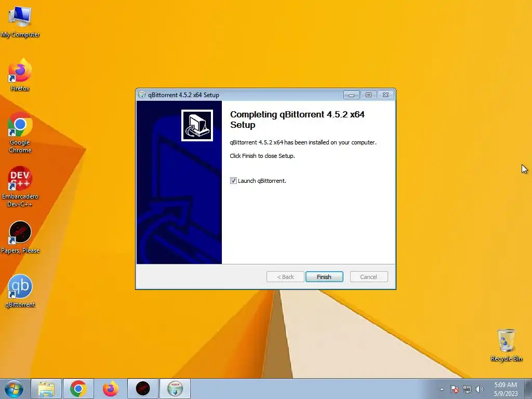Switch to Papers, Please in the taskbar
The image size is (532, 399).
[143, 389]
